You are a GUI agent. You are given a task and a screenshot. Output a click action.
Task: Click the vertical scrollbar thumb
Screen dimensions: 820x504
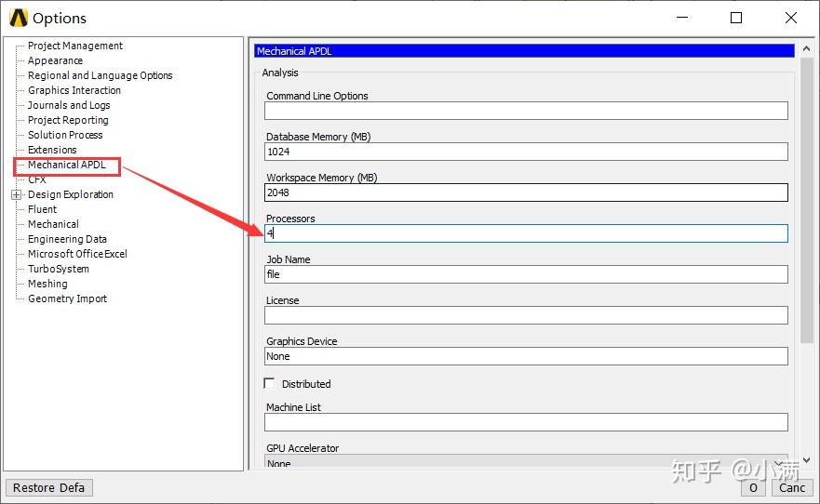[x=806, y=200]
